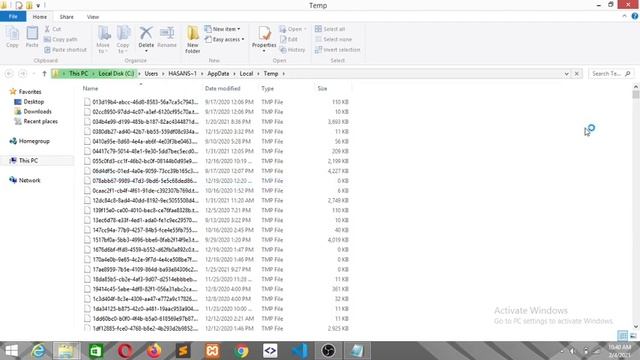Select Favorites in navigation pane
This screenshot has width=640, height=360.
30,92
